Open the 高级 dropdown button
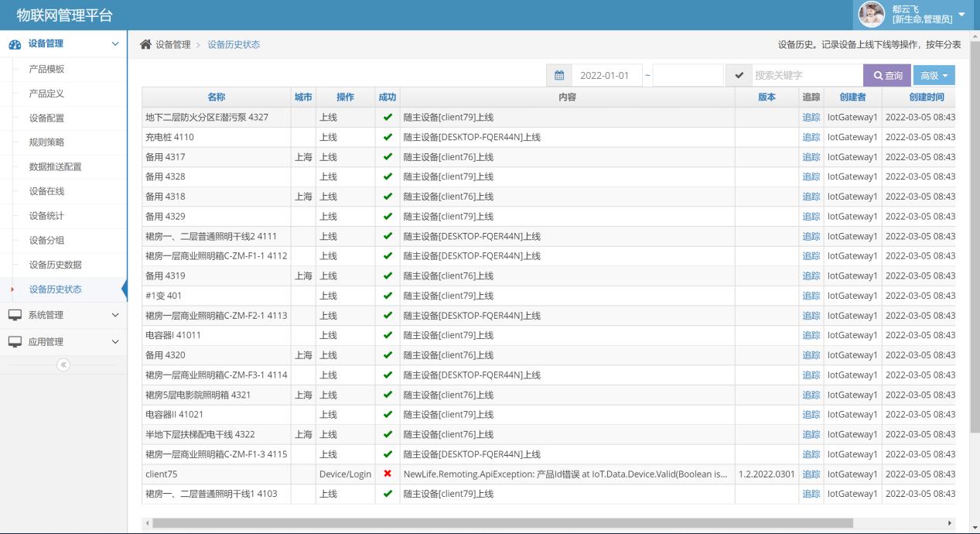 pyautogui.click(x=934, y=75)
